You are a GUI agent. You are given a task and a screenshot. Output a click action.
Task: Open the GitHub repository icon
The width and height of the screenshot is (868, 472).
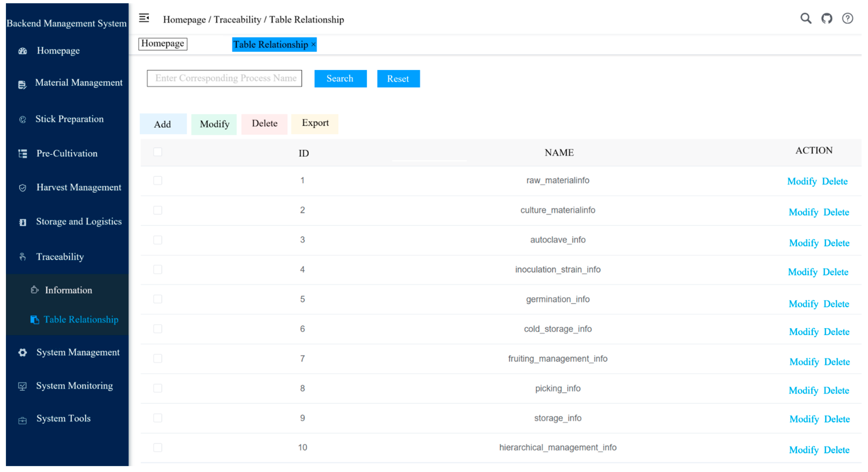[826, 18]
